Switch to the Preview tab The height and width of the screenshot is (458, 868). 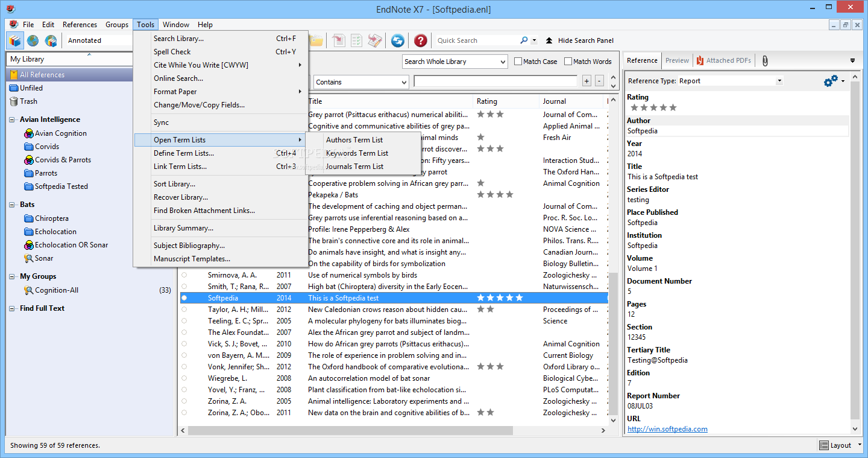[x=677, y=60]
